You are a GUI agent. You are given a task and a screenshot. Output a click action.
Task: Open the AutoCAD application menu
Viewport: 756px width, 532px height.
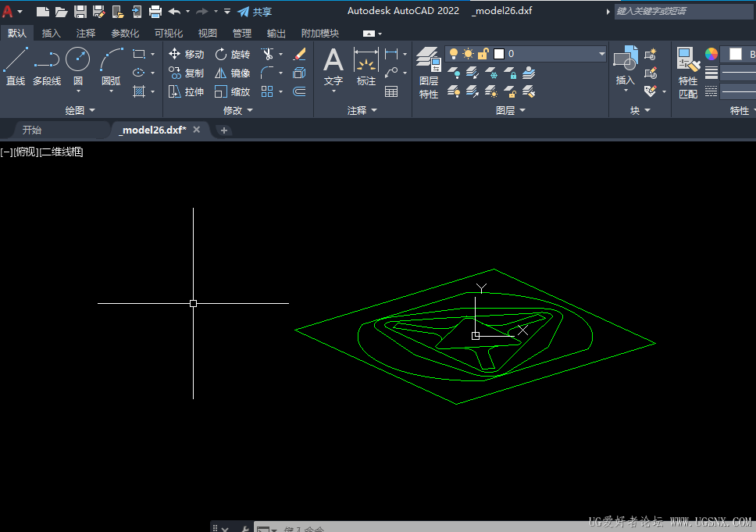point(12,12)
